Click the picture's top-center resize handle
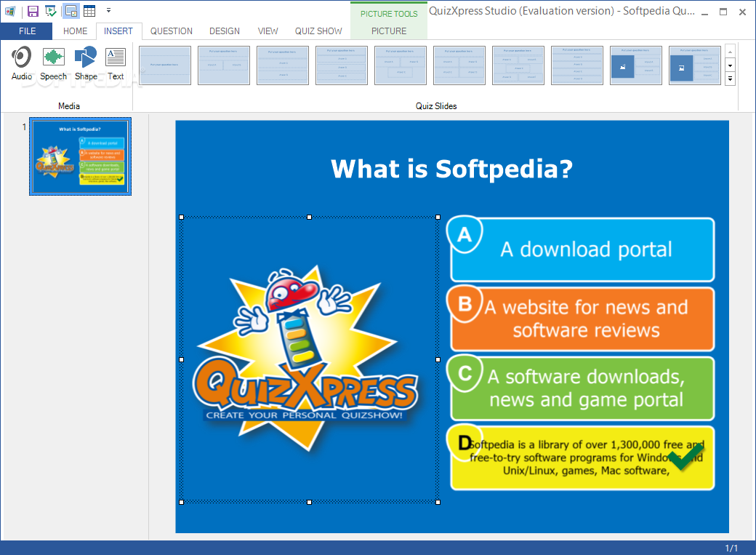Image resolution: width=756 pixels, height=555 pixels. point(310,217)
